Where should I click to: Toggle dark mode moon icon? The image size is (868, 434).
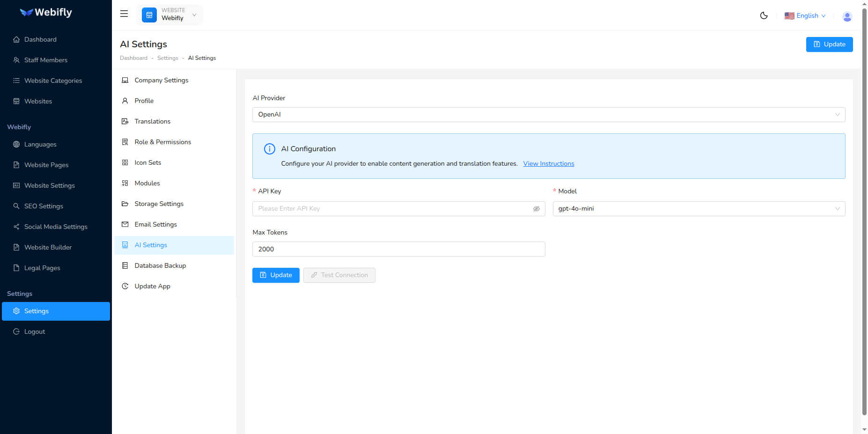tap(764, 15)
